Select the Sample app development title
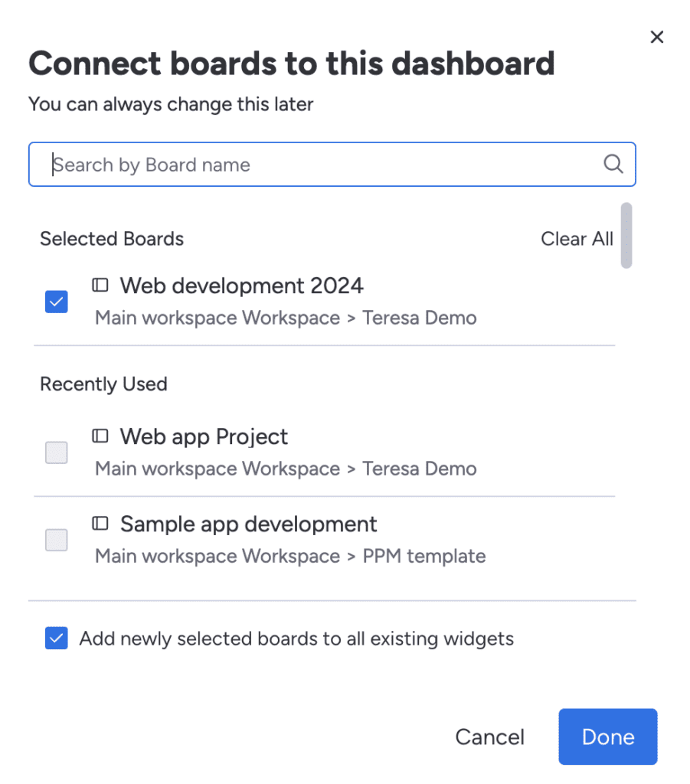Viewport: 690px width, 784px height. (x=248, y=524)
